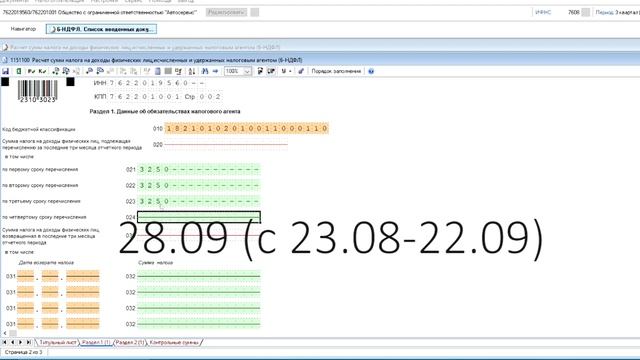Go to the next sheet with the arrow
This screenshot has height=360, width=640.
point(20,342)
